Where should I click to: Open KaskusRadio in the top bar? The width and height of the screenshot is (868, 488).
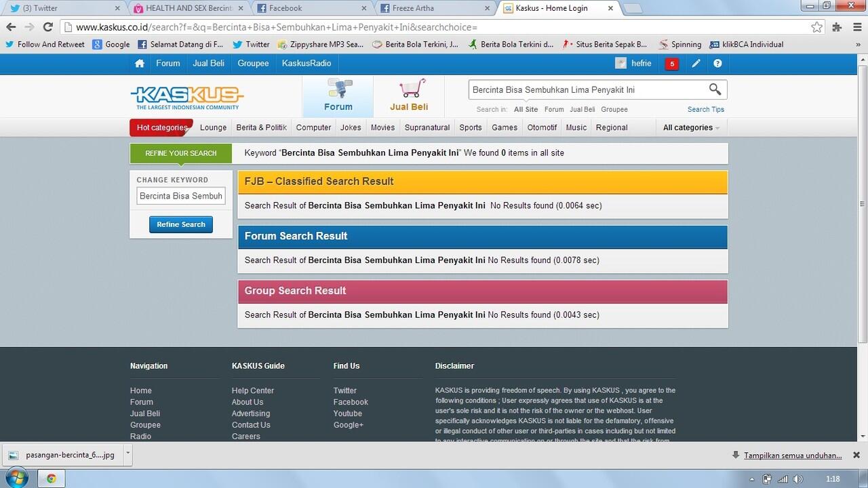pos(307,64)
